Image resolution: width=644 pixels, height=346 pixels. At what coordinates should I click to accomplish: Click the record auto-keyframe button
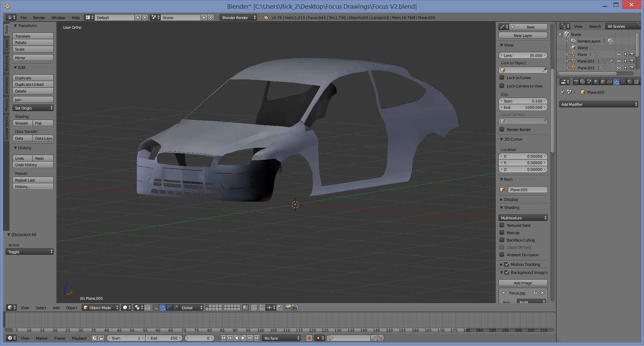(309, 338)
